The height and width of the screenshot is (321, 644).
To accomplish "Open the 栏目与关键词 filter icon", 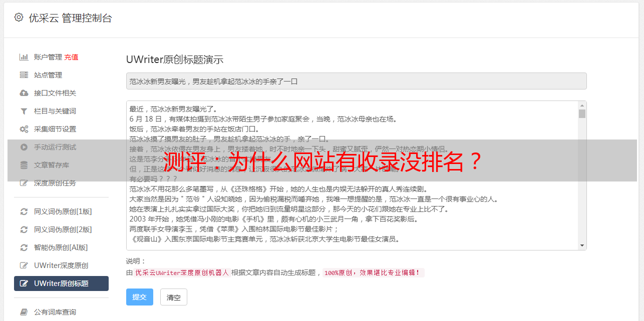I will pos(24,111).
